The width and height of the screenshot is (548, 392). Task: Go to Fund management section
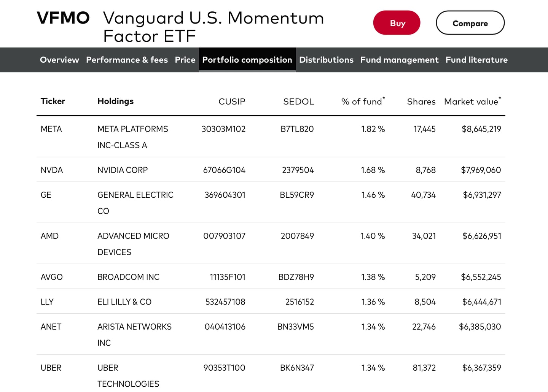tap(399, 60)
